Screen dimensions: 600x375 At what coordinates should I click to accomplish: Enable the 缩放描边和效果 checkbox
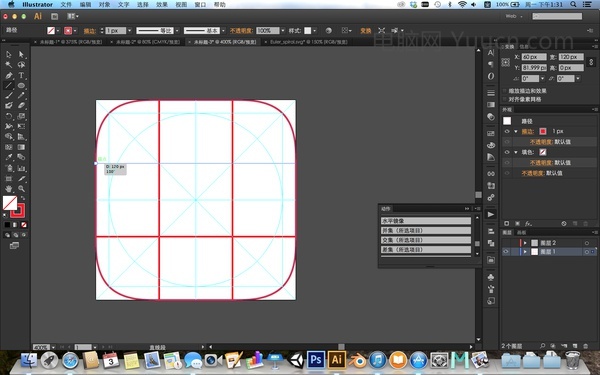[x=505, y=91]
